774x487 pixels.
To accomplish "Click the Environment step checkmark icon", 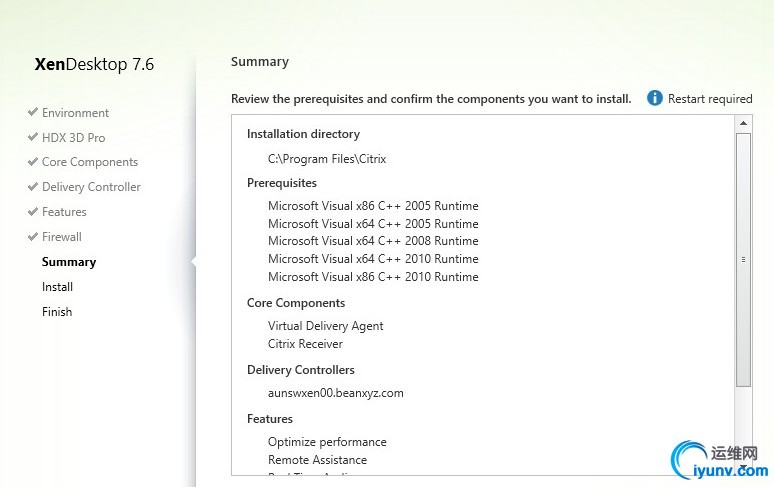I will 33,112.
